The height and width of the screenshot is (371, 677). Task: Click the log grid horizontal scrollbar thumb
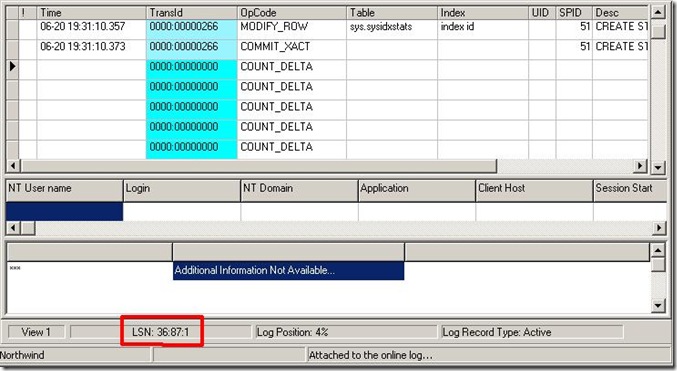pos(259,166)
